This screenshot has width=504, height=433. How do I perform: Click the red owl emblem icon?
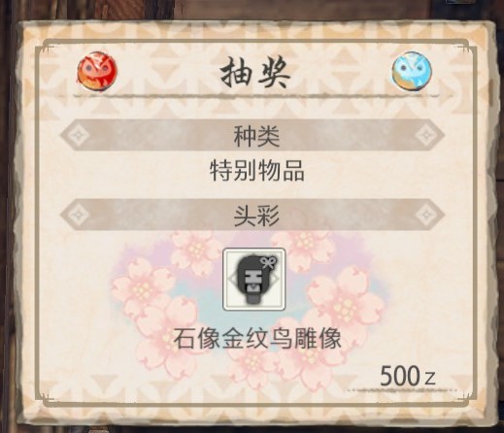[97, 71]
